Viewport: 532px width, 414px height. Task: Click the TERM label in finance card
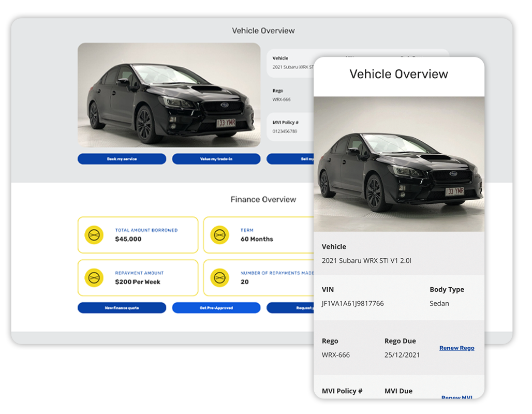tap(247, 230)
